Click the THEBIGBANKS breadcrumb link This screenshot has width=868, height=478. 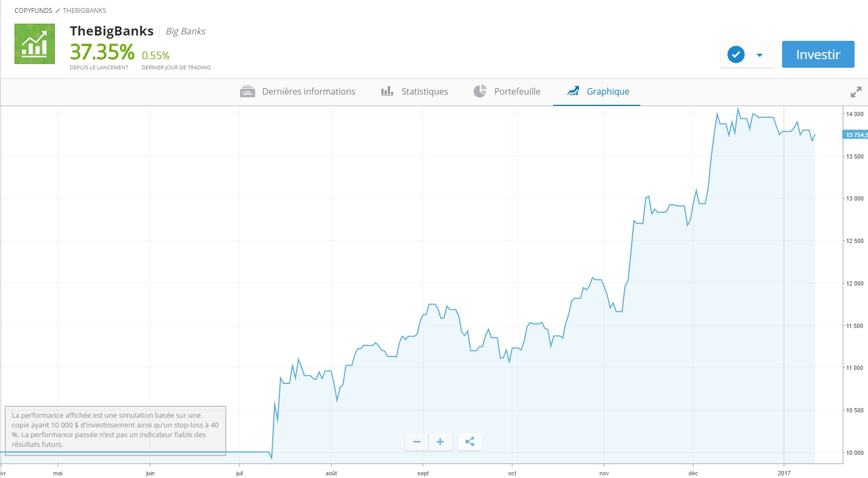point(84,11)
